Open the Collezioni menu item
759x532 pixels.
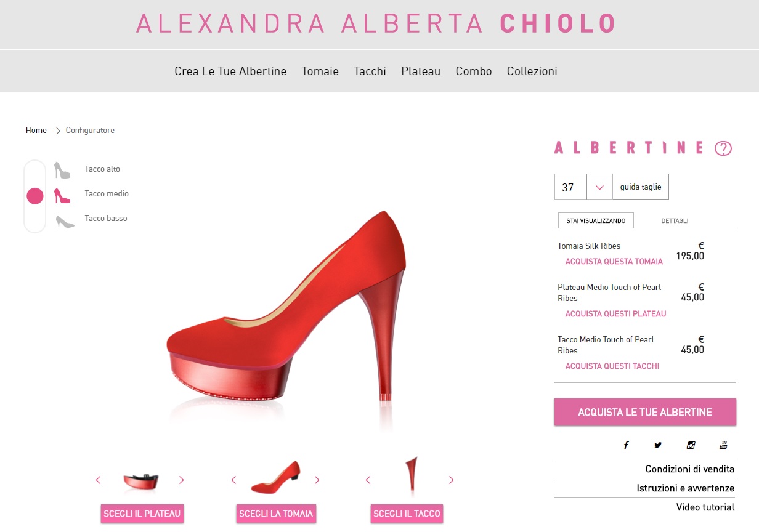click(532, 71)
